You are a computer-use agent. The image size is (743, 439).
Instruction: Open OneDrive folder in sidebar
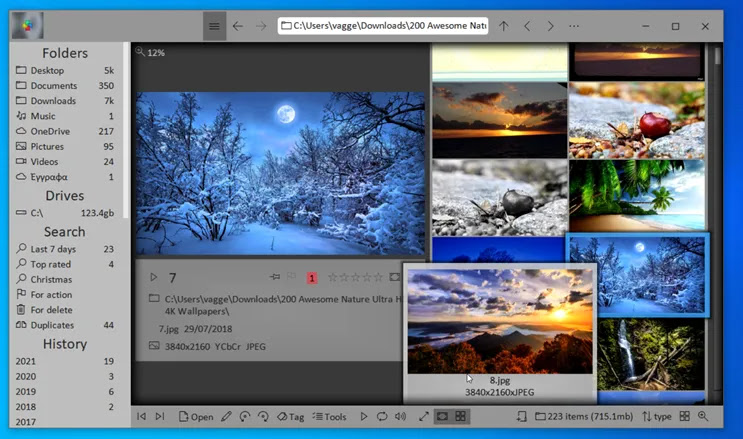point(65,131)
